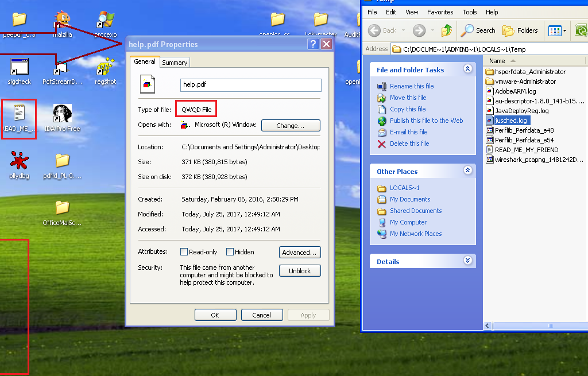Open the Tools menu in Explorer
This screenshot has height=376, width=588.
(x=469, y=12)
